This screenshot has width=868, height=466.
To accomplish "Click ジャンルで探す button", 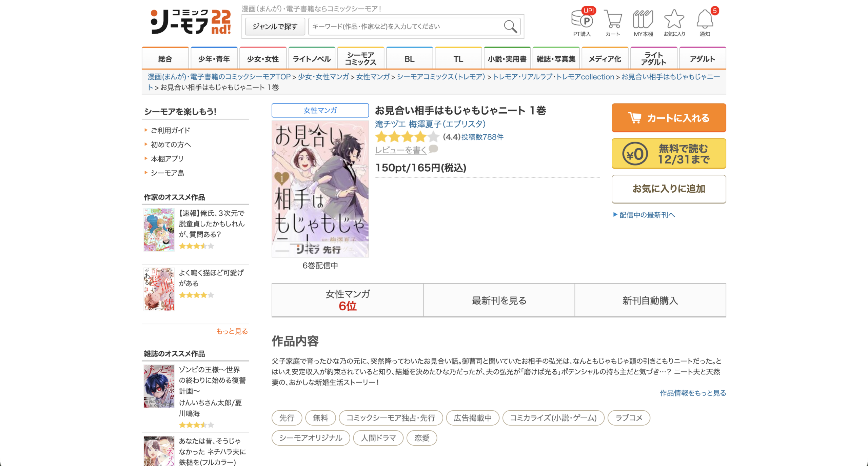I will point(275,26).
